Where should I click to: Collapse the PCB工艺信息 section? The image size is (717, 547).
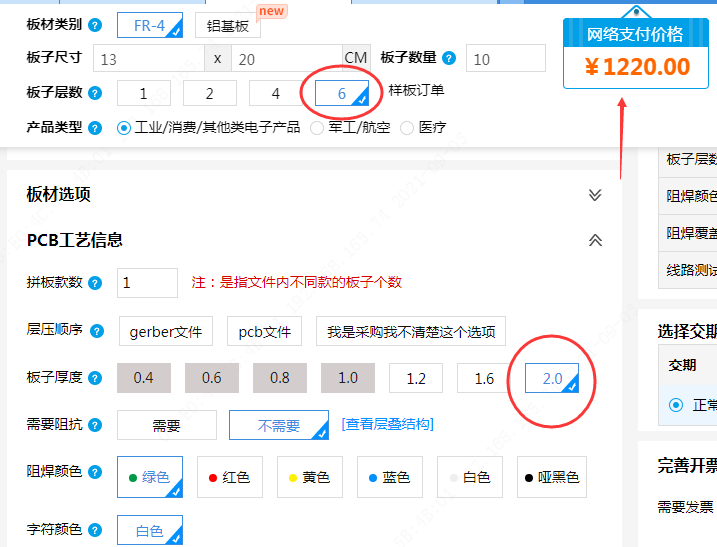tap(595, 240)
